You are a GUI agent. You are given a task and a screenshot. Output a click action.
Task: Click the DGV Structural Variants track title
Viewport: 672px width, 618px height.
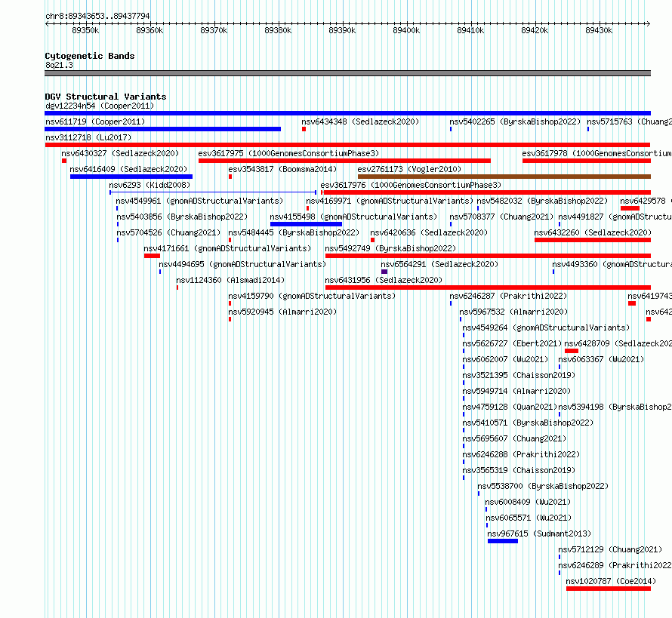[x=106, y=97]
